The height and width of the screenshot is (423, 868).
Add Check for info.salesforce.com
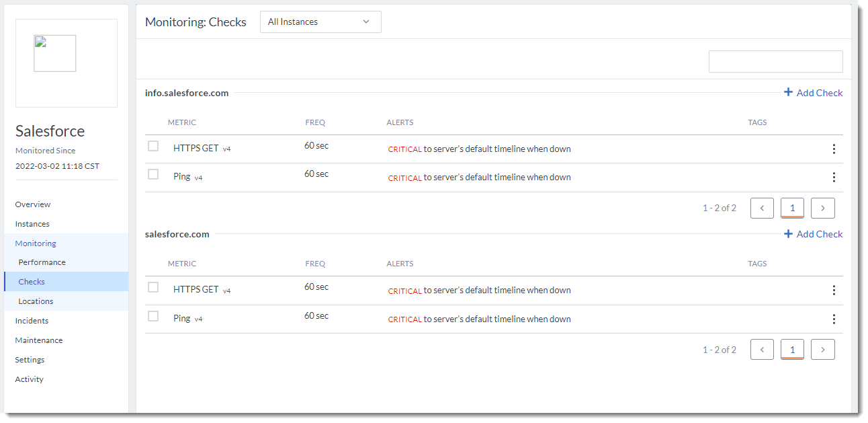pyautogui.click(x=813, y=93)
